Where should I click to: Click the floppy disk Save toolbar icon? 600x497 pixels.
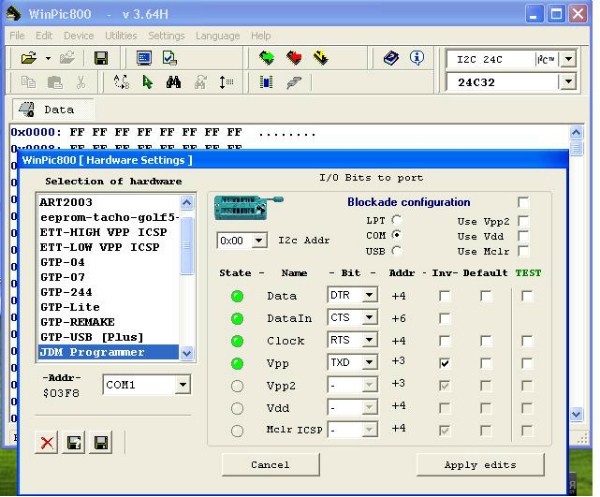[101, 58]
